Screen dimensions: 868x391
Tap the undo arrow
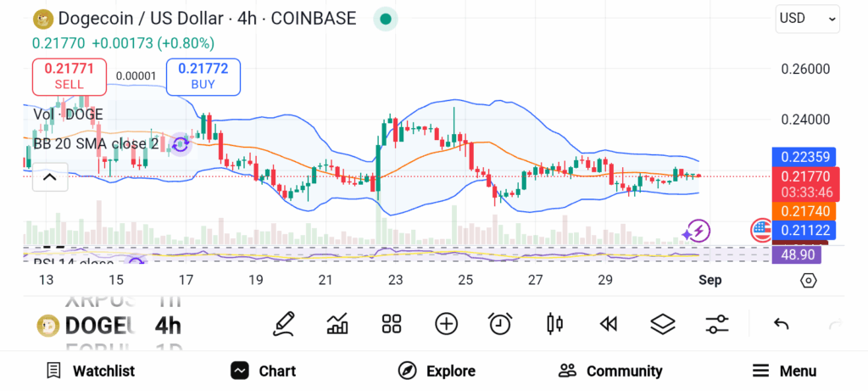782,323
